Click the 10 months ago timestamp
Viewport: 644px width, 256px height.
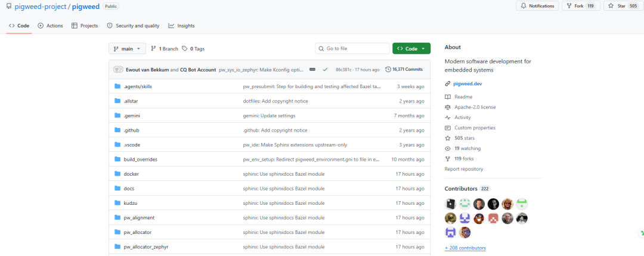408,159
